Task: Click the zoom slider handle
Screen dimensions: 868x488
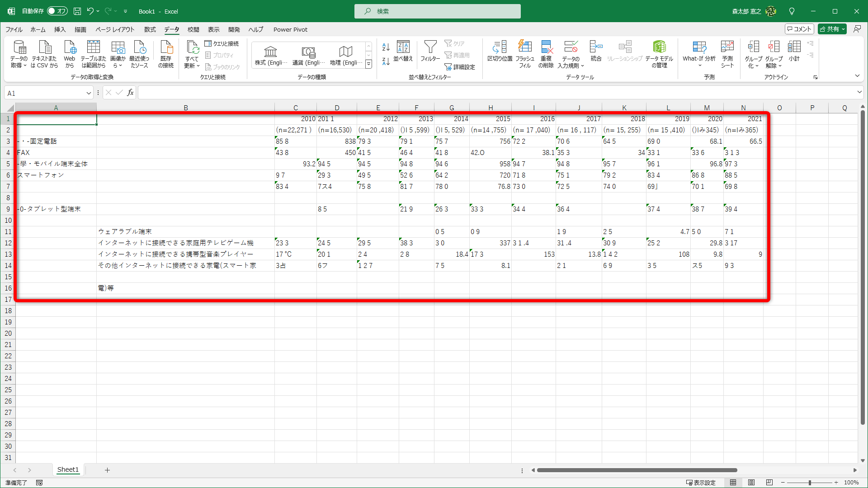Action: pos(810,483)
